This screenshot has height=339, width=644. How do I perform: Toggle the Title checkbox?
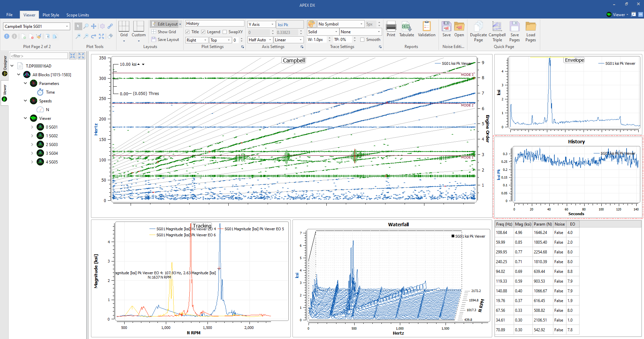click(x=187, y=32)
